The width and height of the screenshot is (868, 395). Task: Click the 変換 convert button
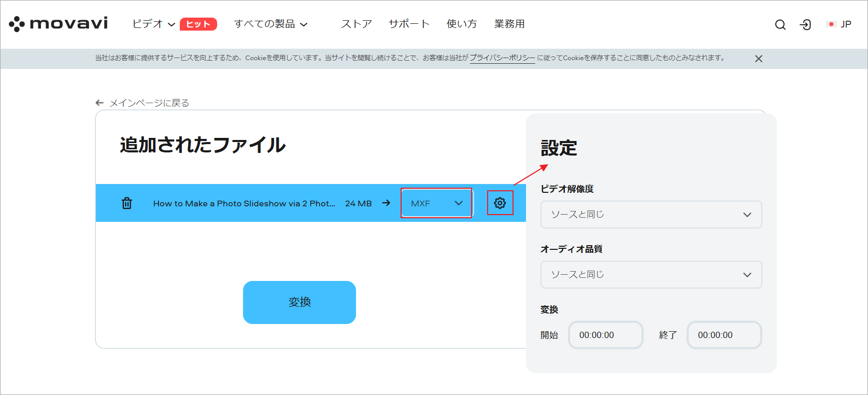[300, 302]
